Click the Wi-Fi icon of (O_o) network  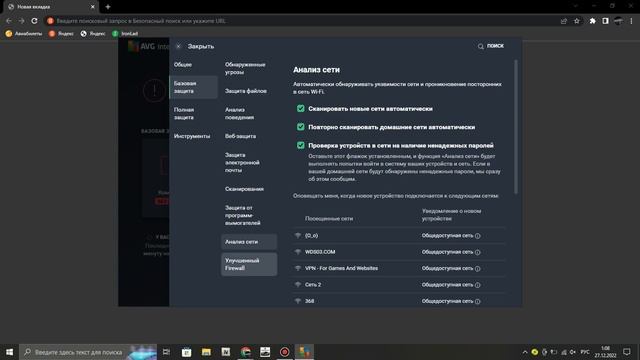coord(298,236)
